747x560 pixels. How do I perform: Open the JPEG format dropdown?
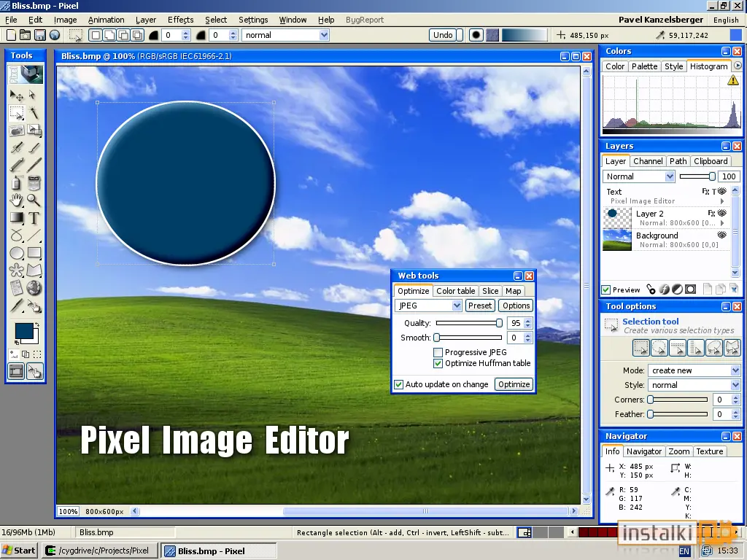coord(427,306)
